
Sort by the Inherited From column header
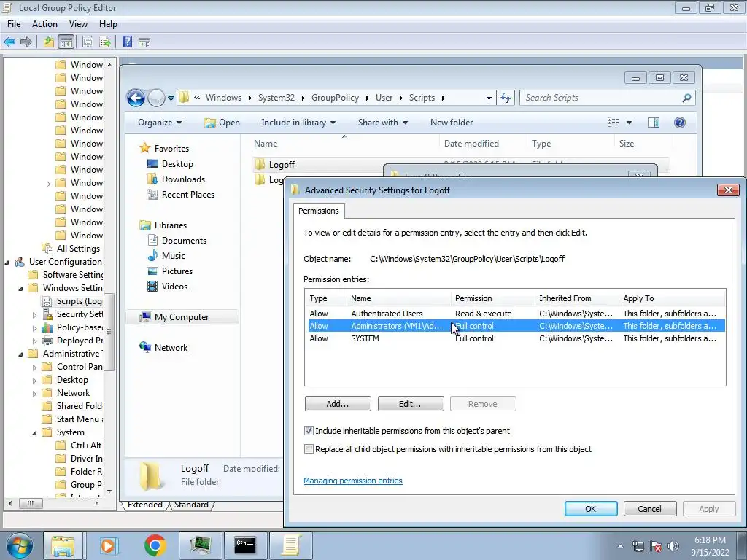pos(577,298)
